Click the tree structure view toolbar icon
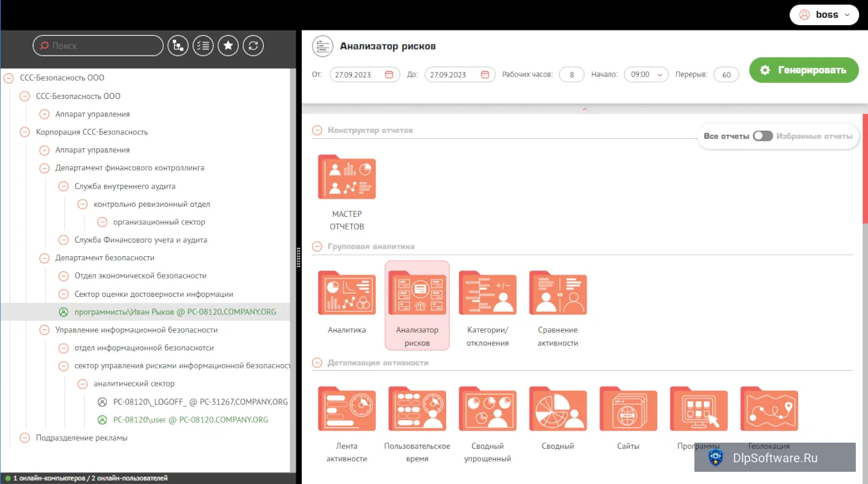 click(x=178, y=45)
